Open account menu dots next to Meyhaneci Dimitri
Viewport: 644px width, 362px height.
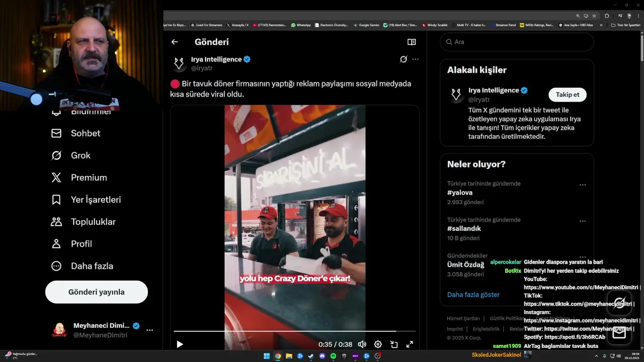click(149, 330)
